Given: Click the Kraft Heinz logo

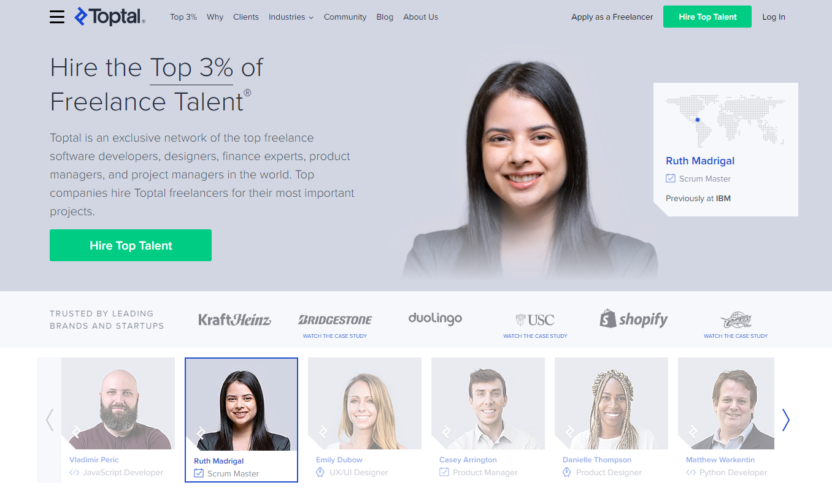Looking at the screenshot, I should click(234, 319).
